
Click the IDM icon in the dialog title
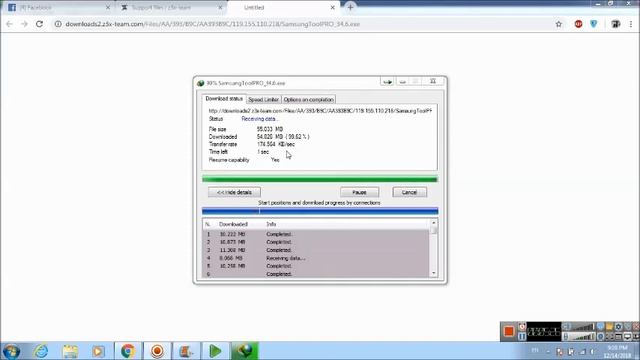(x=200, y=83)
